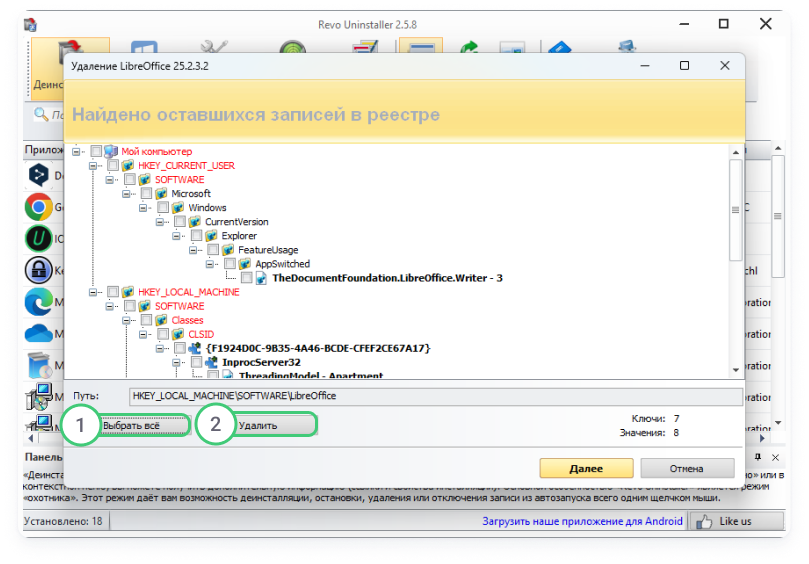
Task: Click the Classes registry folder icon
Action: click(161, 320)
